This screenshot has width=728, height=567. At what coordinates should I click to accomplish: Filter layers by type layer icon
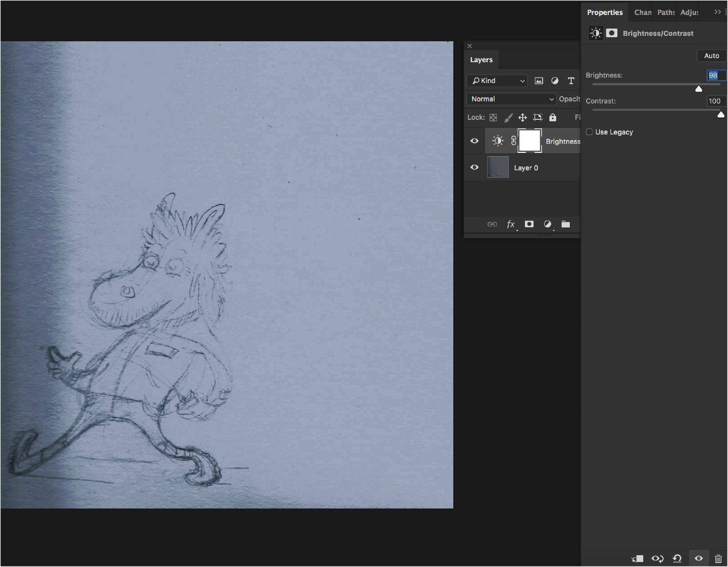tap(571, 81)
